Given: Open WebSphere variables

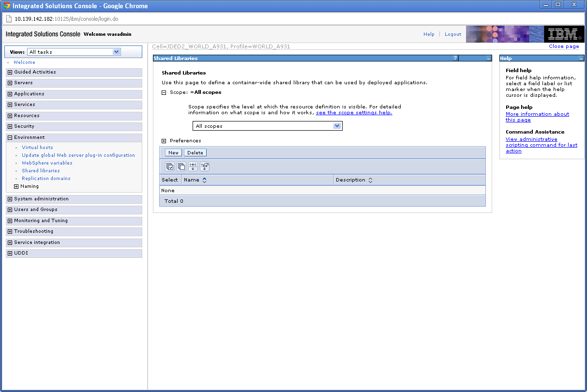Looking at the screenshot, I should pos(47,163).
